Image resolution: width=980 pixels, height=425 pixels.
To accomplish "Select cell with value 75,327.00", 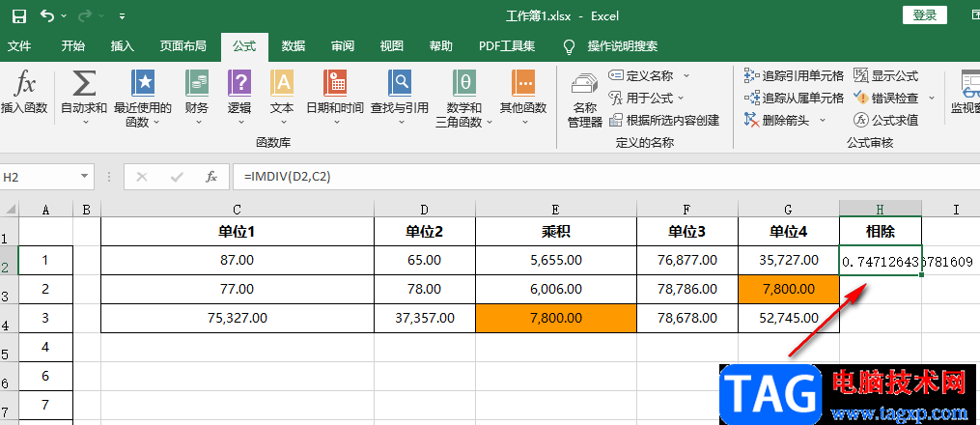I will [237, 318].
